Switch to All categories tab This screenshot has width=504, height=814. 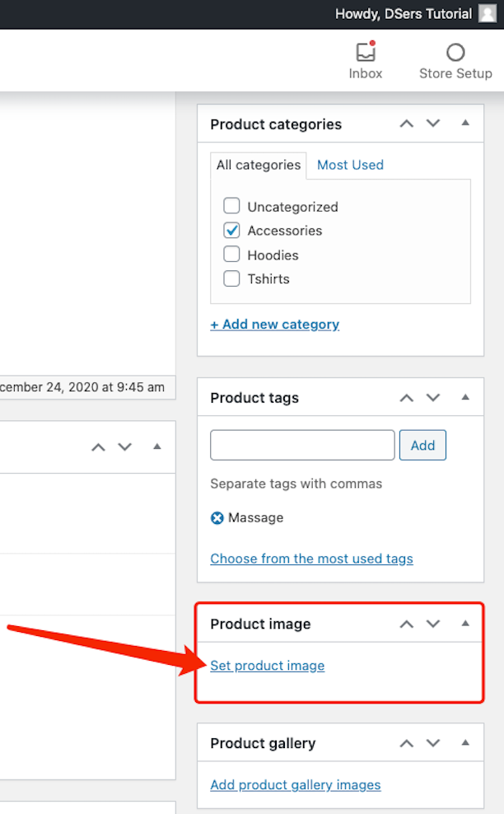[x=259, y=165]
